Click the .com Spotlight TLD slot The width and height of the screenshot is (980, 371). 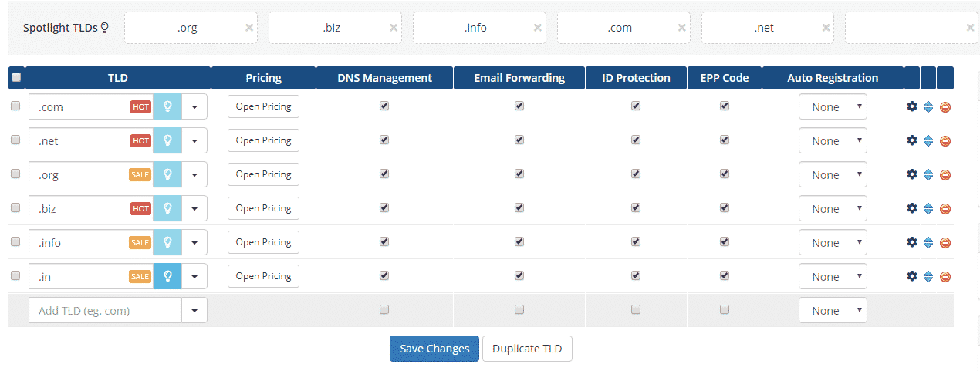(619, 28)
